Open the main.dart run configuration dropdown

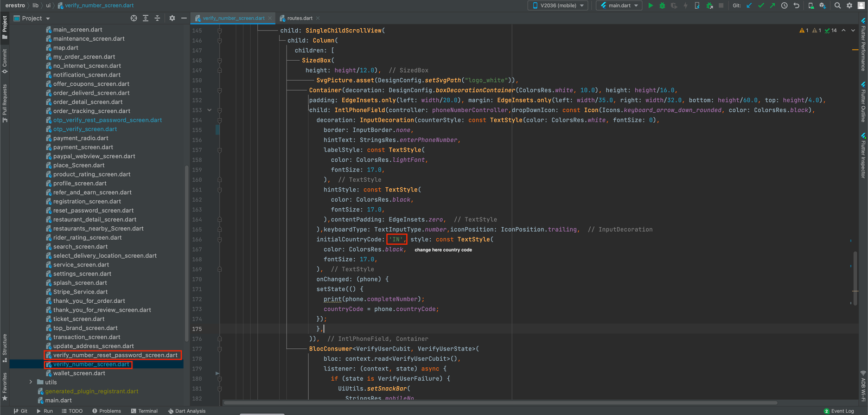[620, 5]
